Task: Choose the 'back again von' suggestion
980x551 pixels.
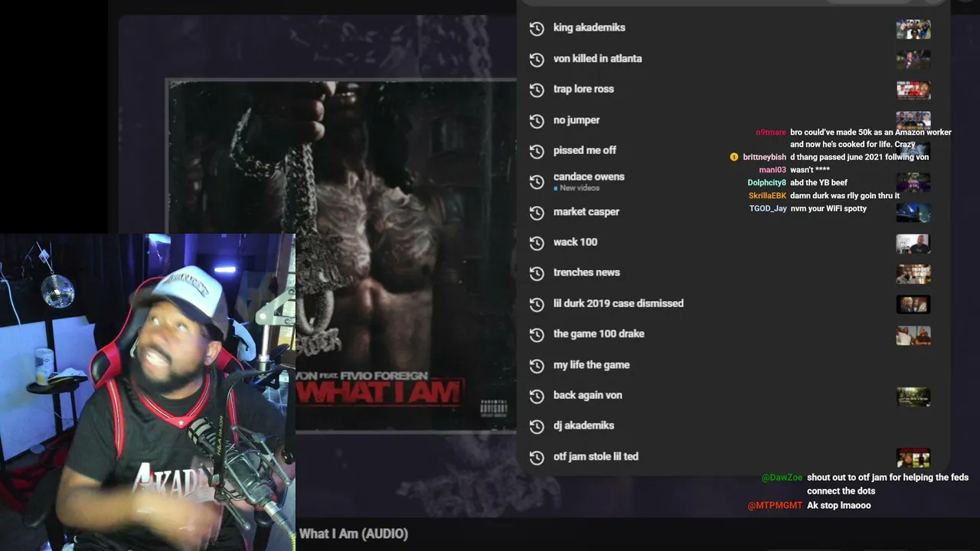Action: click(x=588, y=395)
